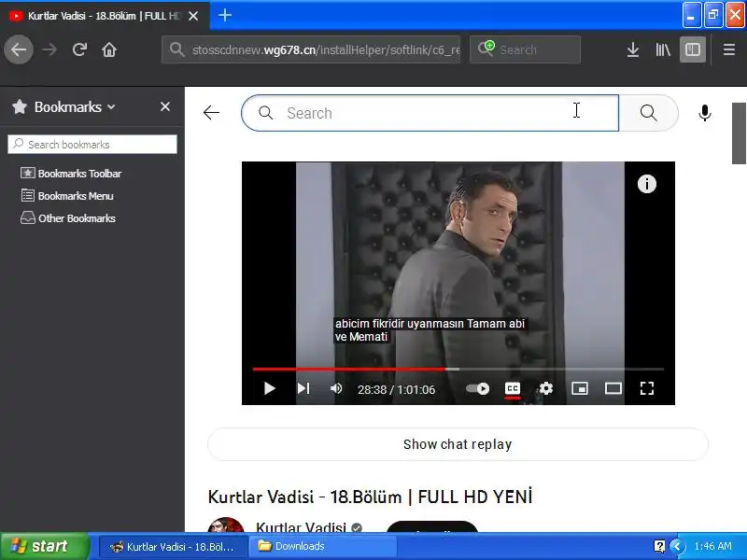This screenshot has height=560, width=747.
Task: Click the Search bookmarks field
Action: 92,145
